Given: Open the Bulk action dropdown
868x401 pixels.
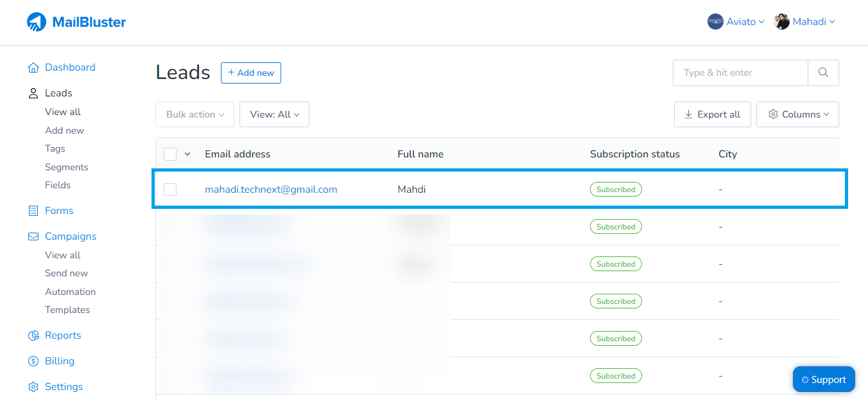Looking at the screenshot, I should coord(195,114).
